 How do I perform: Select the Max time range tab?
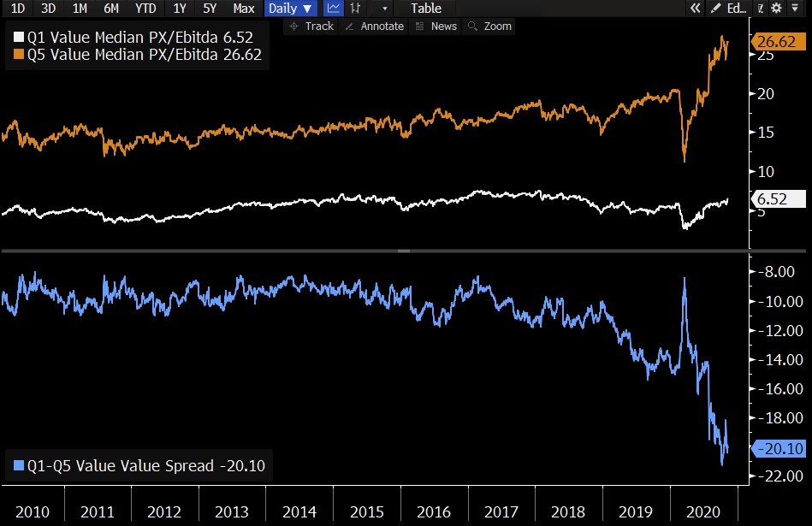coord(244,9)
